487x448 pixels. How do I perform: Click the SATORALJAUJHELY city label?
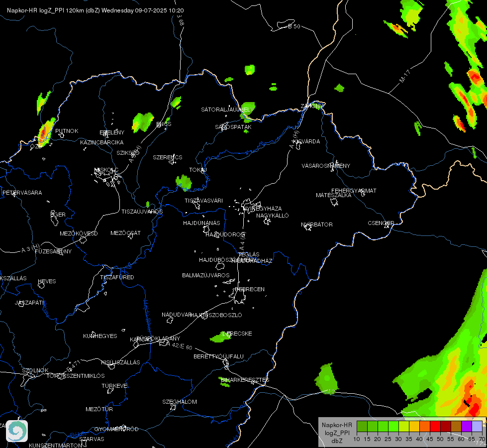(227, 110)
